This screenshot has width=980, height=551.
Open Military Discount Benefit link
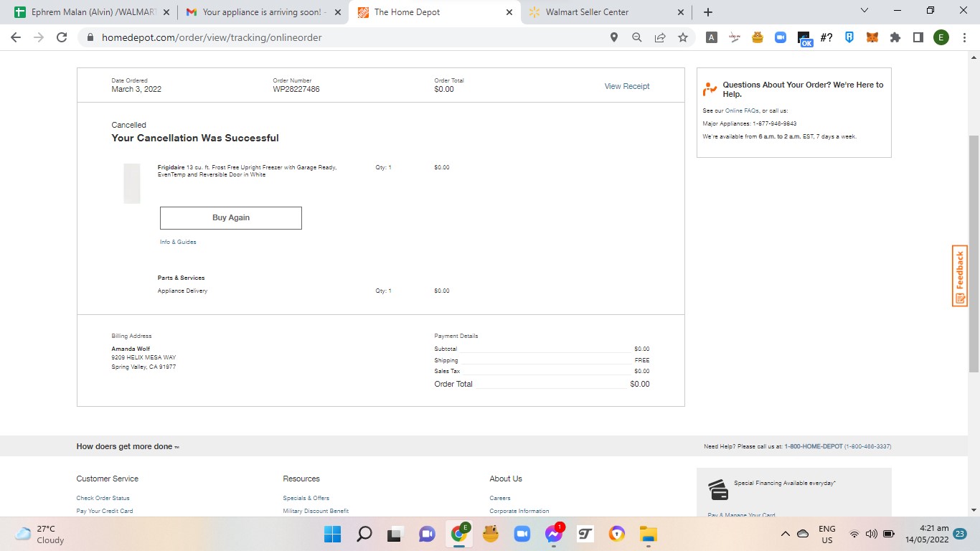coord(316,511)
